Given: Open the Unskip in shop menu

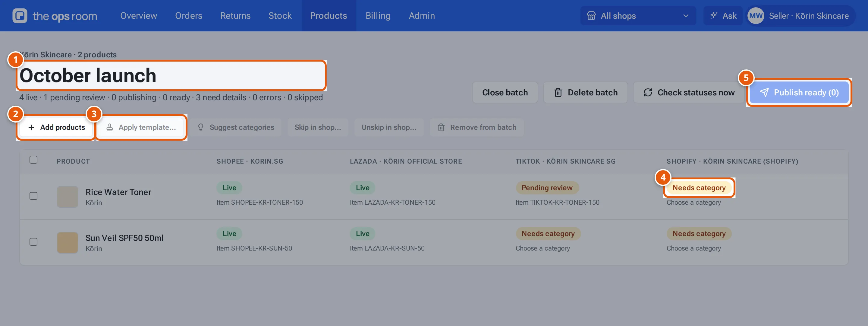Looking at the screenshot, I should tap(389, 127).
